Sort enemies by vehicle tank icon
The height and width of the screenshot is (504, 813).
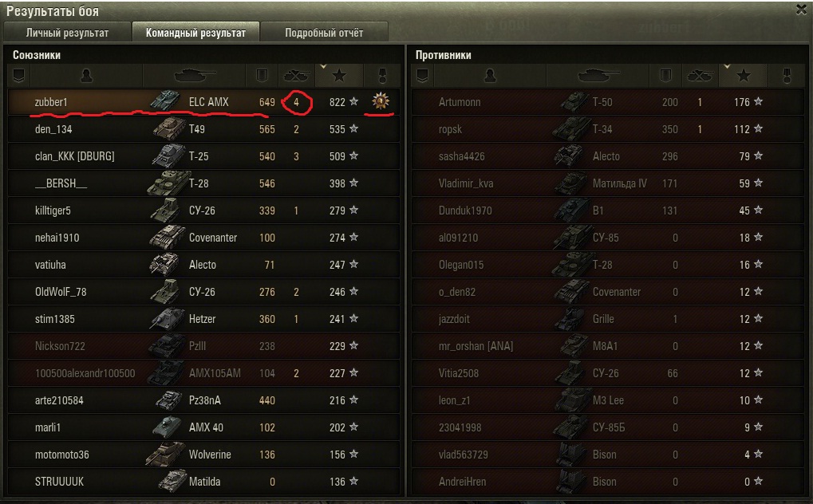click(x=598, y=76)
